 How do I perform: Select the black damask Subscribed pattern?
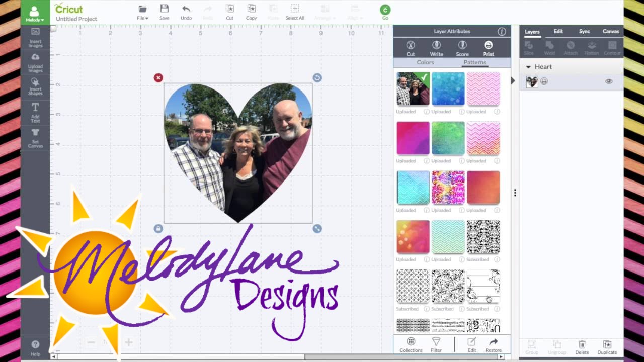[484, 236]
